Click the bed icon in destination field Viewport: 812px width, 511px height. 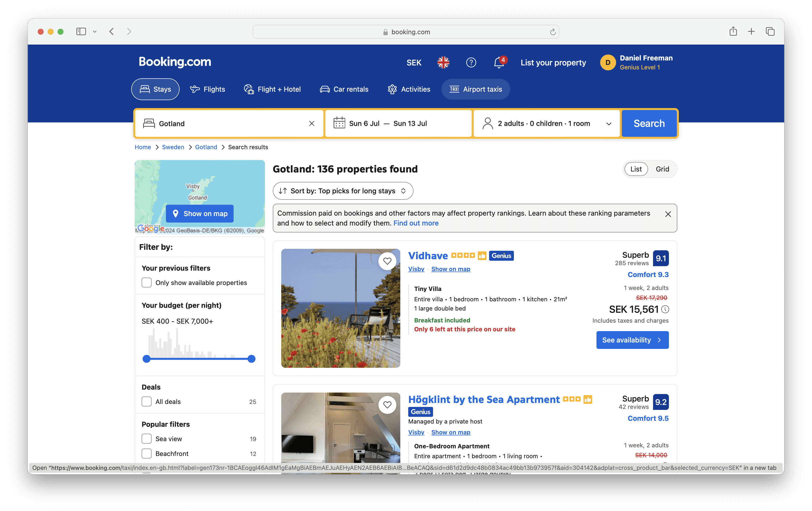149,123
